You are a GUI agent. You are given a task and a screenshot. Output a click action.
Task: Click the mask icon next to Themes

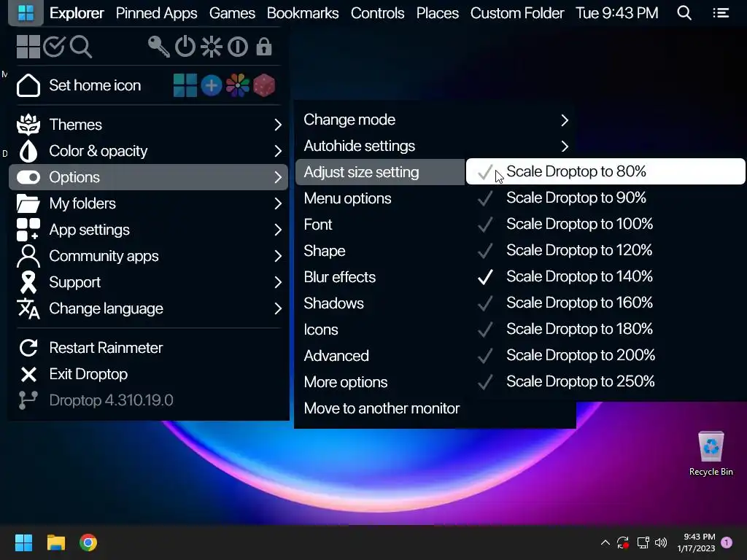[28, 124]
